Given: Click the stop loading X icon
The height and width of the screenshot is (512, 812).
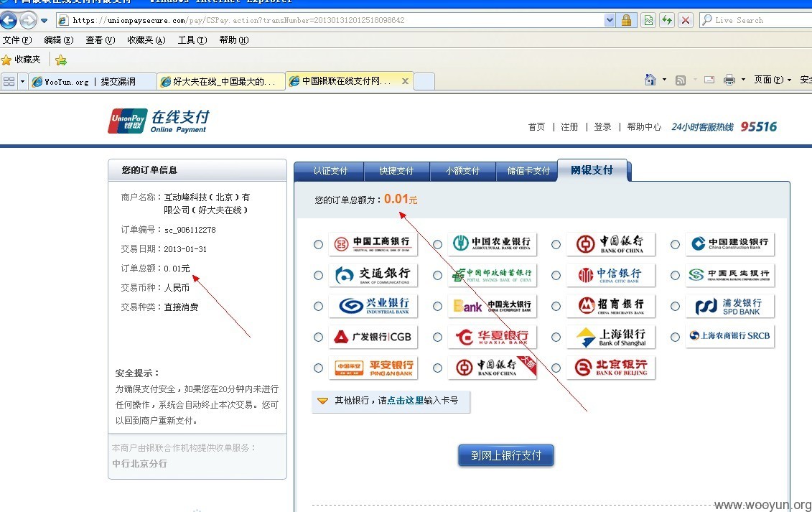Looking at the screenshot, I should (686, 20).
